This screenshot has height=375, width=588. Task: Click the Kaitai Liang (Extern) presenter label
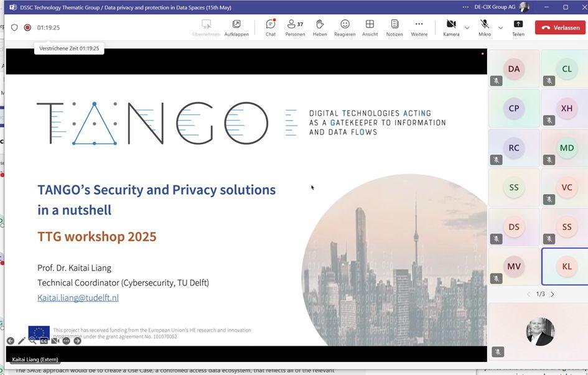35,359
